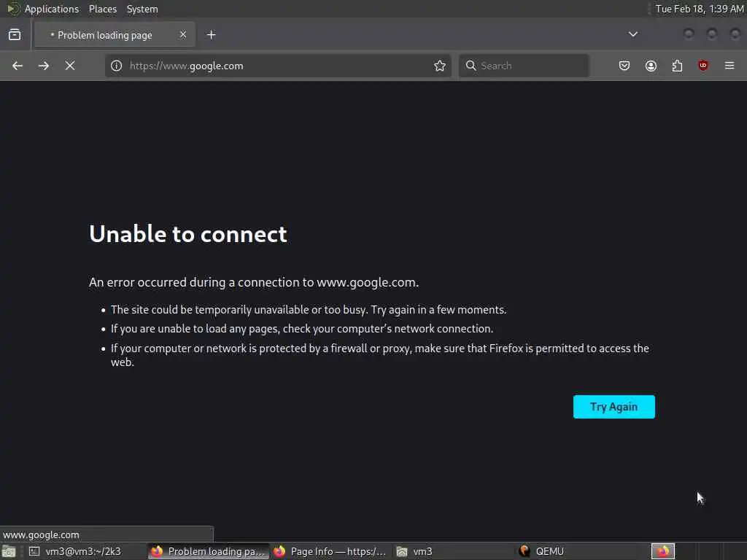Click the google.com URL address field
The image size is (747, 560).
tap(279, 66)
